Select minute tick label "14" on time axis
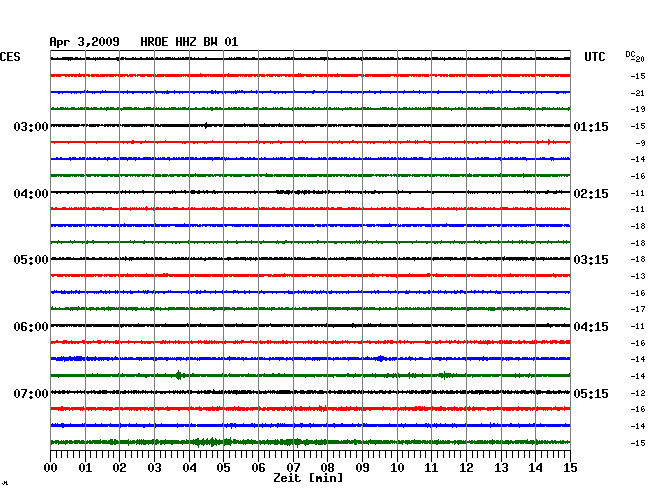Viewport: 650px width, 494px height. point(535,468)
